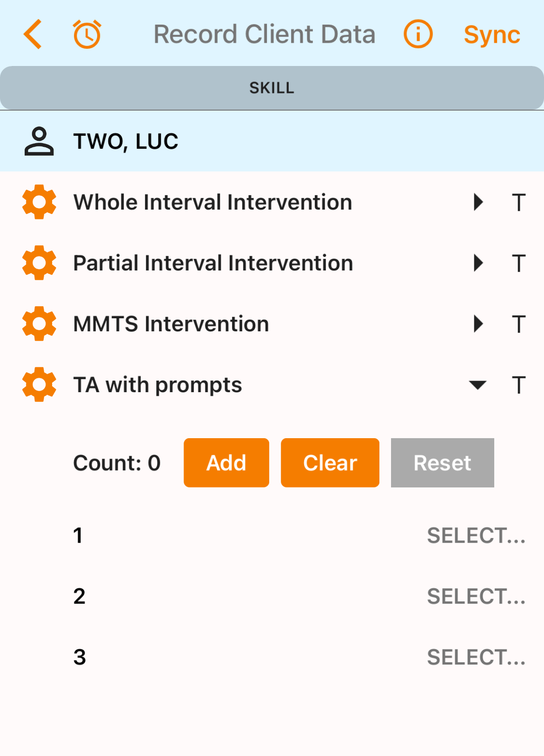544x756 pixels.
Task: Click the Add button
Action: 226,463
